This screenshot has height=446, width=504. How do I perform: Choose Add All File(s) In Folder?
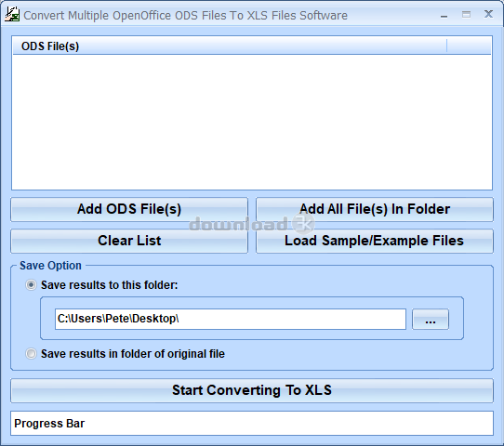point(375,209)
